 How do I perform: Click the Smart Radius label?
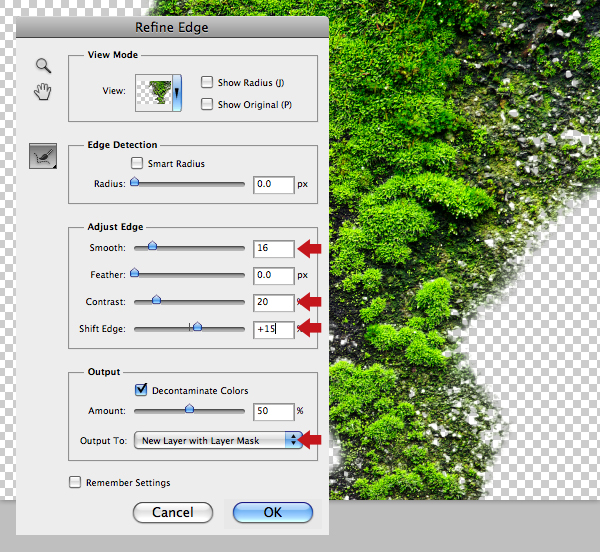(176, 164)
